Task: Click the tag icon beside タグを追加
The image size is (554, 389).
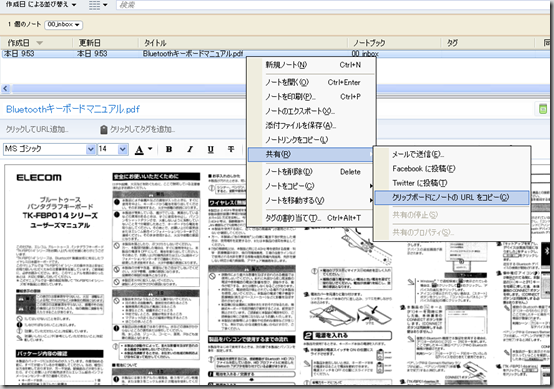Action: tap(104, 130)
